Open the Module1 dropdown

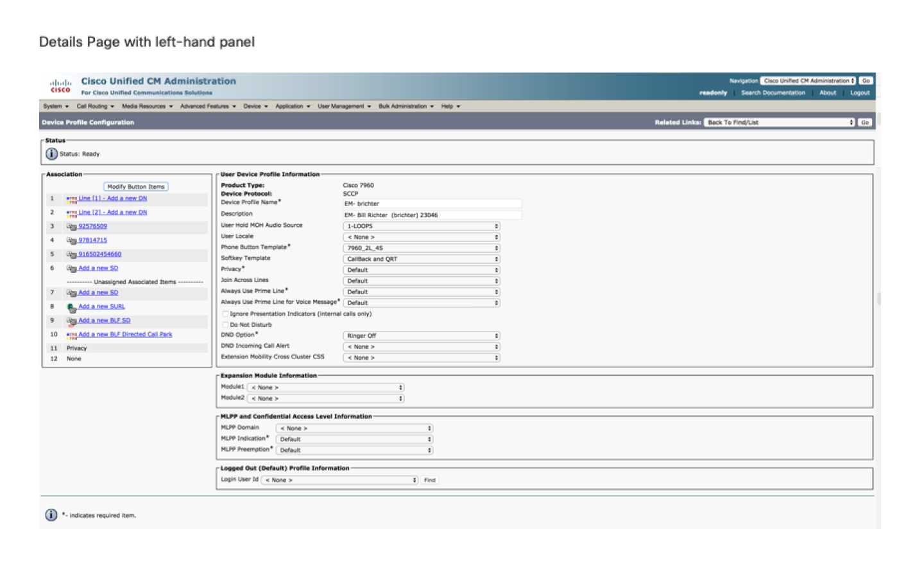(325, 387)
